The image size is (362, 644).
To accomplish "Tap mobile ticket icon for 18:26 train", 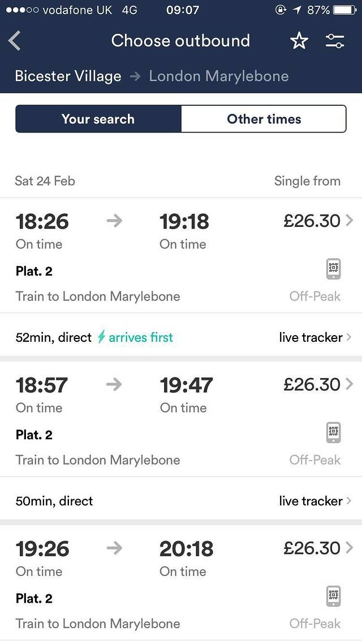I will [334, 269].
